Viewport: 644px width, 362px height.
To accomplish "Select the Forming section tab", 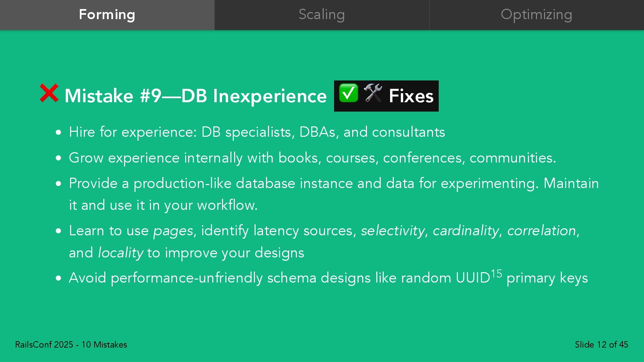I will 107,15.
